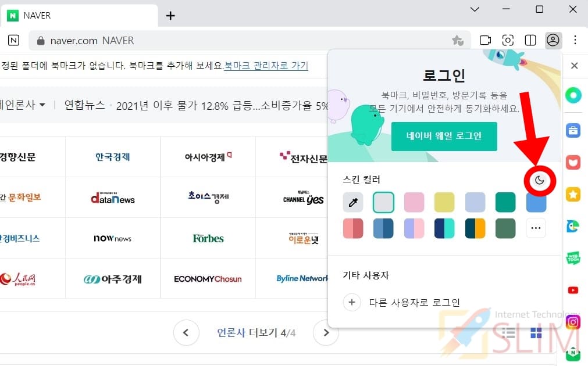Open the 2021년 이후 물가 headline
The width and height of the screenshot is (588, 366).
pyautogui.click(x=222, y=106)
